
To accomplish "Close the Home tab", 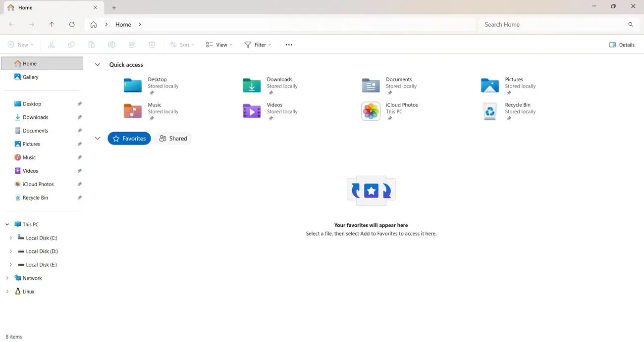I will [96, 7].
